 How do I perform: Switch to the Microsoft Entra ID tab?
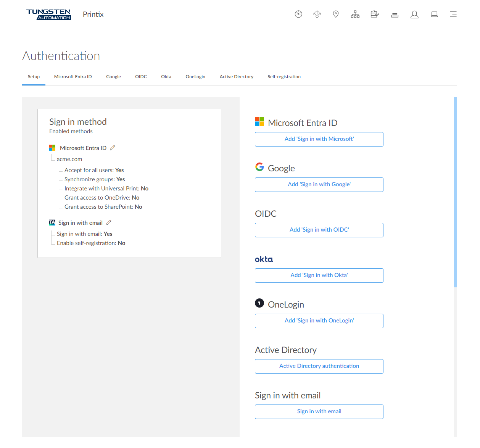pos(73,77)
